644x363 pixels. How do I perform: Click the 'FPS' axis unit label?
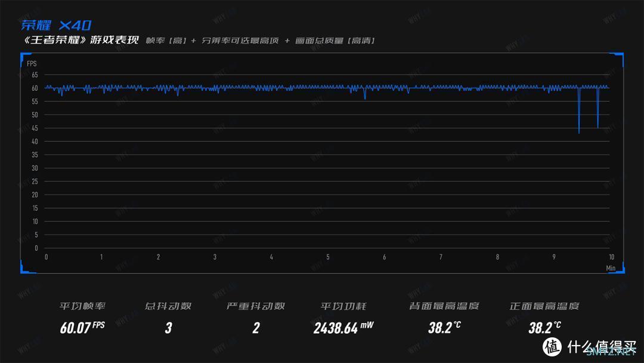(x=32, y=64)
